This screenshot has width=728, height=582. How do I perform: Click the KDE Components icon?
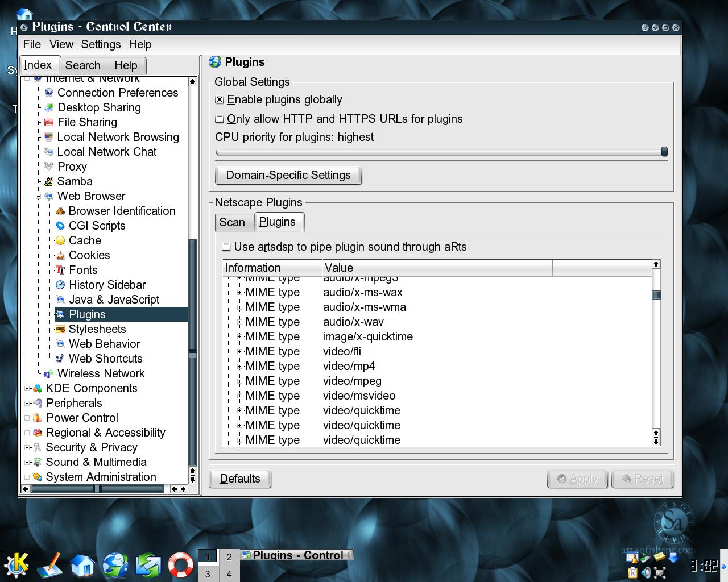click(38, 388)
